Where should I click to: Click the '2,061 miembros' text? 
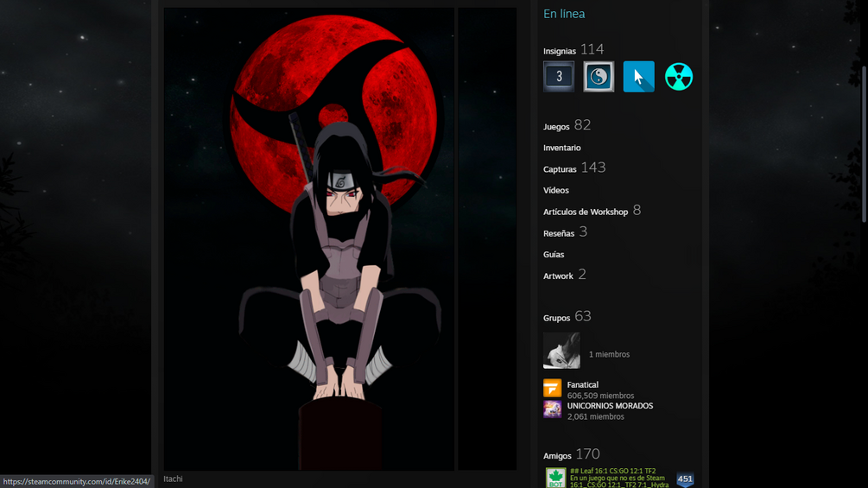[596, 416]
